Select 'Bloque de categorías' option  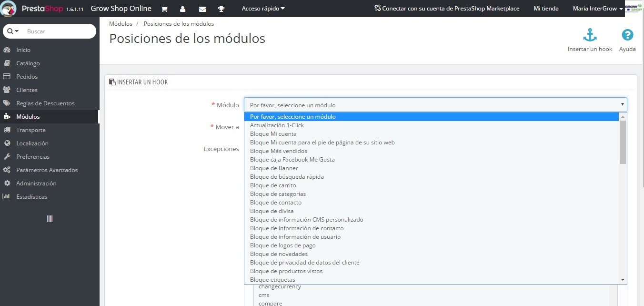pos(432,194)
